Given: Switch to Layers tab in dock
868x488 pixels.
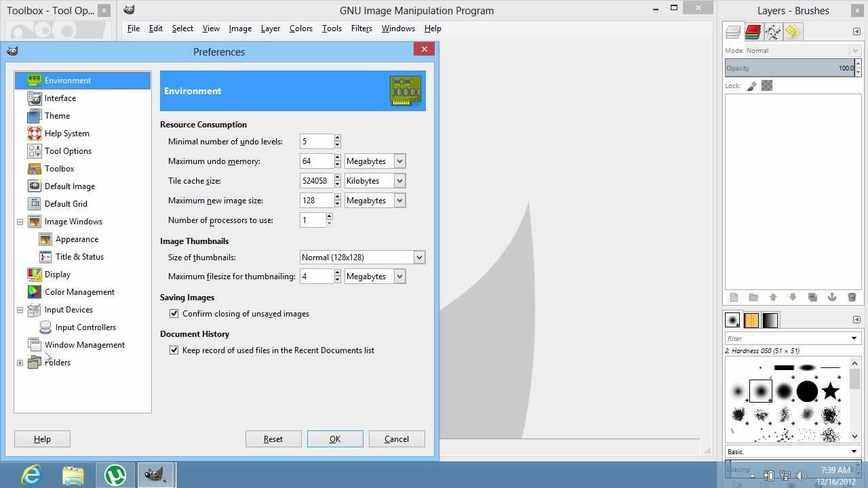Looking at the screenshot, I should point(733,32).
